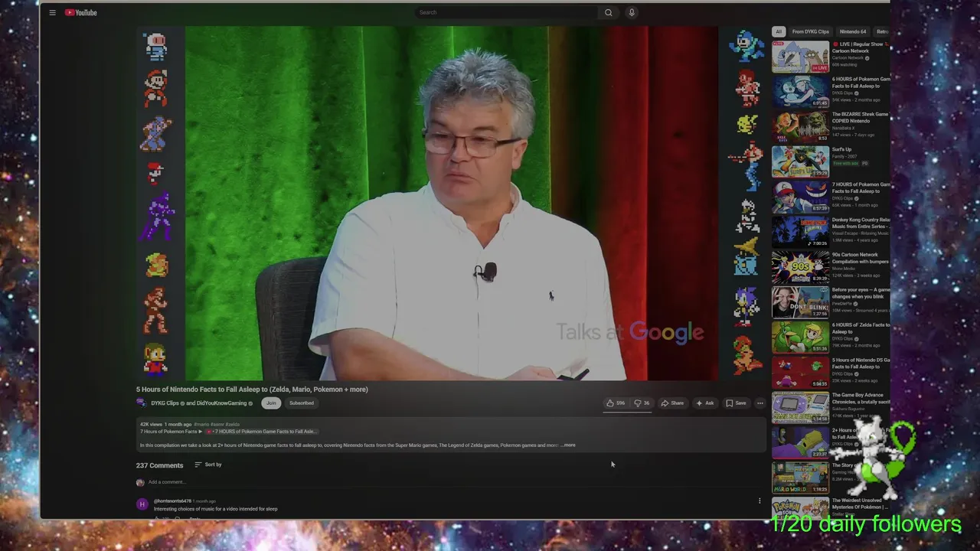Screen dimensions: 980x551
Task: Open The BIZARRE Shrek Game thumbnail
Action: (800, 128)
